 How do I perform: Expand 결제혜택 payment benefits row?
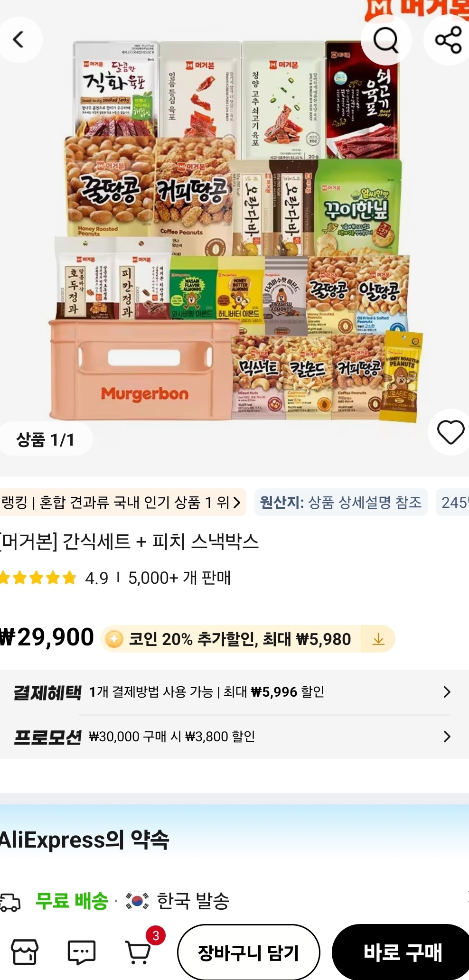click(x=231, y=692)
